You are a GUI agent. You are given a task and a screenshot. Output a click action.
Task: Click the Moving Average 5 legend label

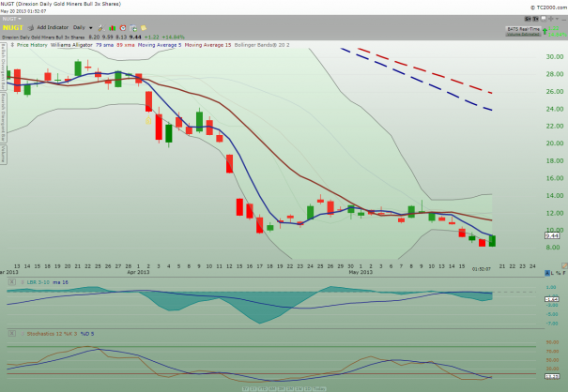click(160, 45)
